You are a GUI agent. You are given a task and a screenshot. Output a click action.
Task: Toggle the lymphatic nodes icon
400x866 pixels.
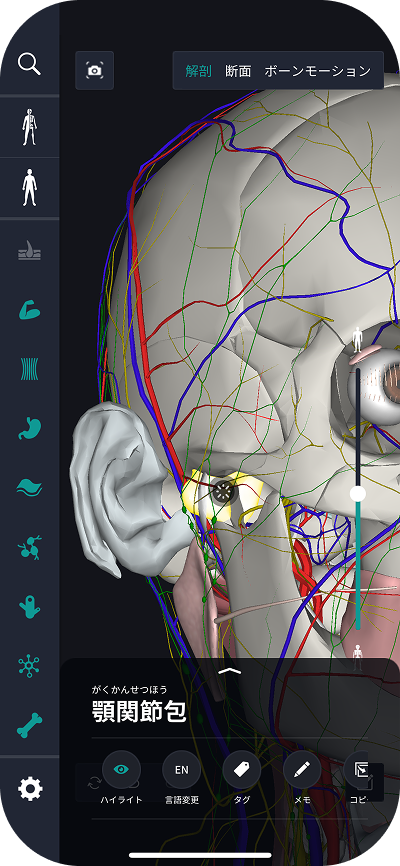(29, 547)
